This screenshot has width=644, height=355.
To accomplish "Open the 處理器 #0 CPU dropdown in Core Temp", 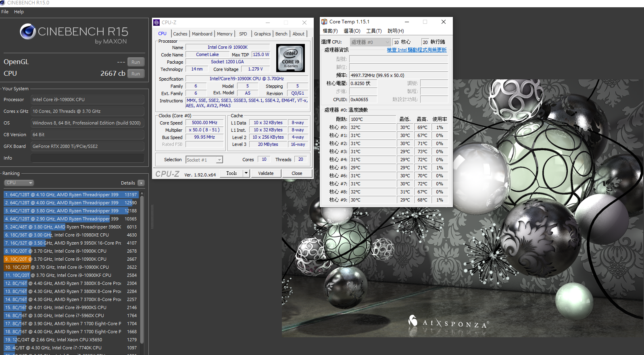I will coord(370,42).
